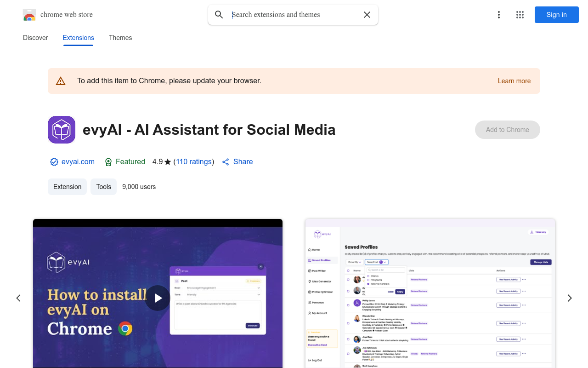Click the Share icon
The image size is (588, 368).
(x=226, y=162)
